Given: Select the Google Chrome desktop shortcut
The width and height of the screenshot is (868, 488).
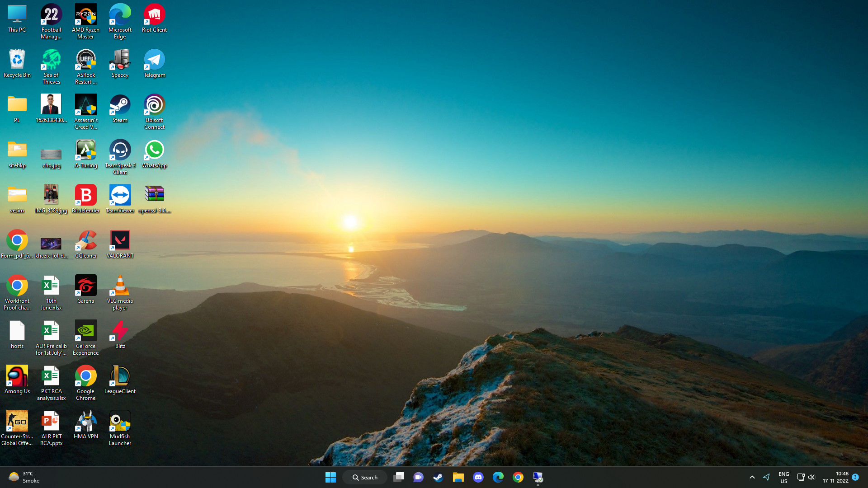Looking at the screenshot, I should [x=85, y=383].
